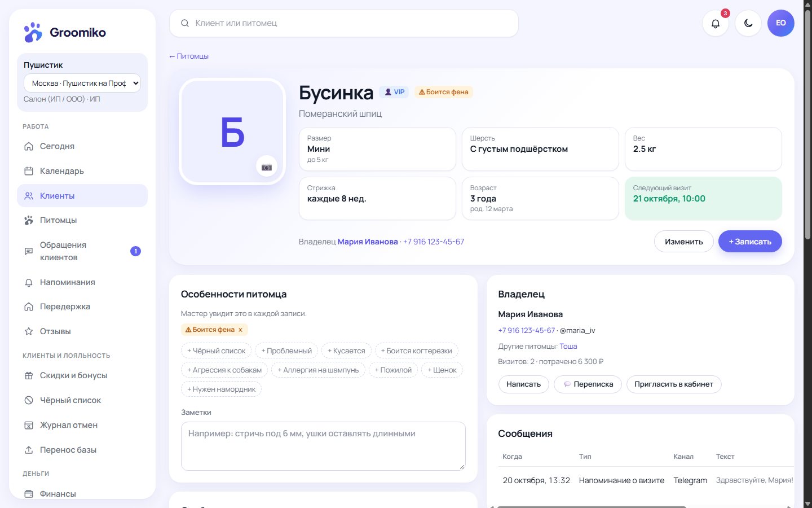The height and width of the screenshot is (508, 812).
Task: Open the salon selector dropdown
Action: [82, 83]
